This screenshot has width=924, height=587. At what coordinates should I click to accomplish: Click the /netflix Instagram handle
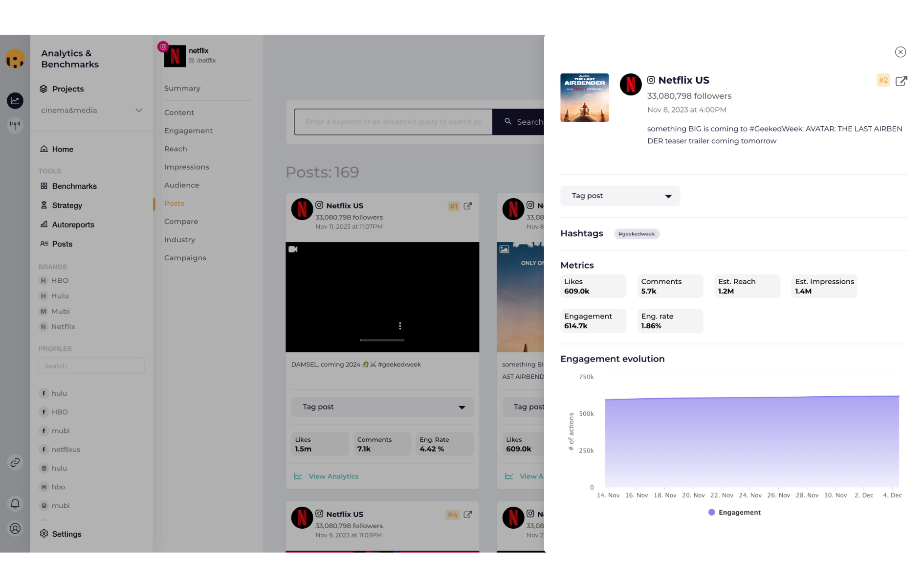(202, 61)
